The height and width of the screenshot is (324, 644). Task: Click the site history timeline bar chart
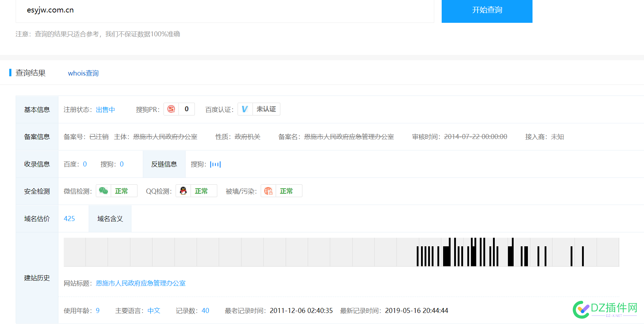click(341, 252)
